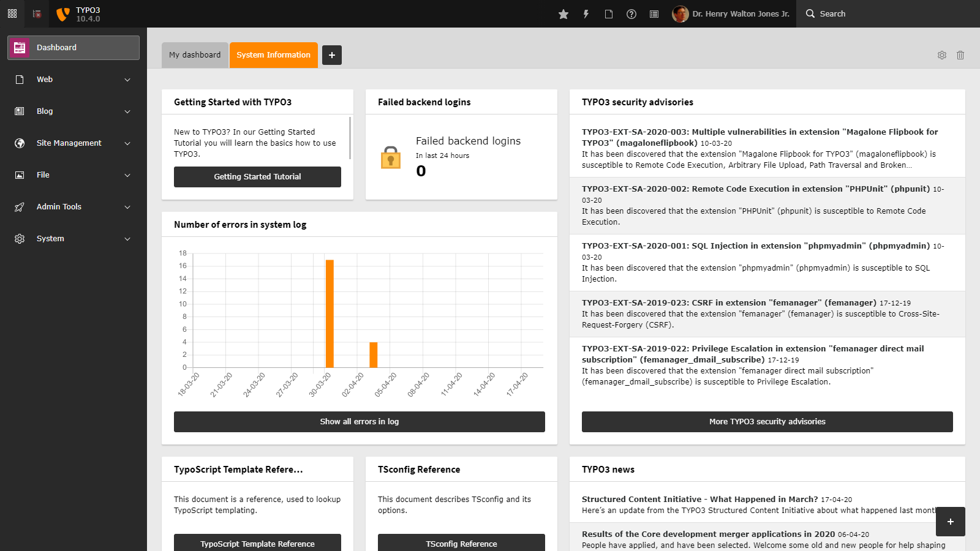Expand the Web sidebar section
The image size is (980, 551).
click(x=73, y=79)
